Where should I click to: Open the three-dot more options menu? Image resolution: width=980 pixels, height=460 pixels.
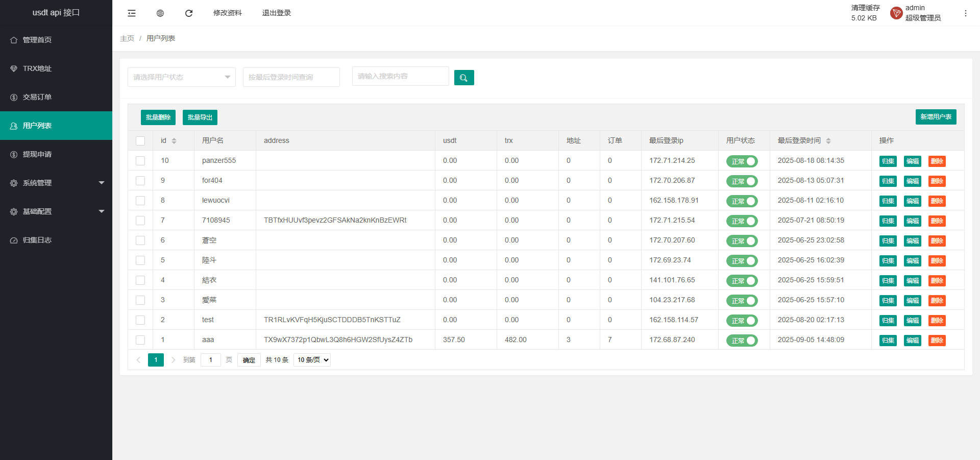tap(965, 13)
